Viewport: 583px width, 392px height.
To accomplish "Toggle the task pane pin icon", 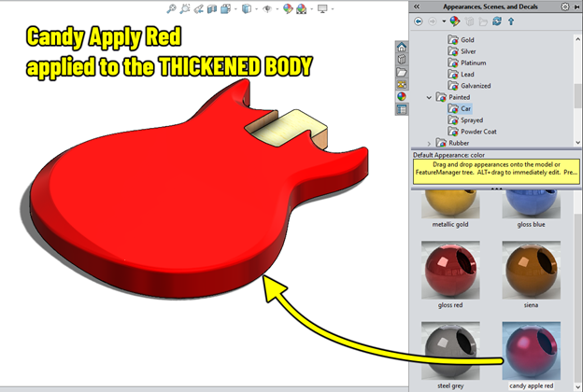I will click(x=576, y=7).
